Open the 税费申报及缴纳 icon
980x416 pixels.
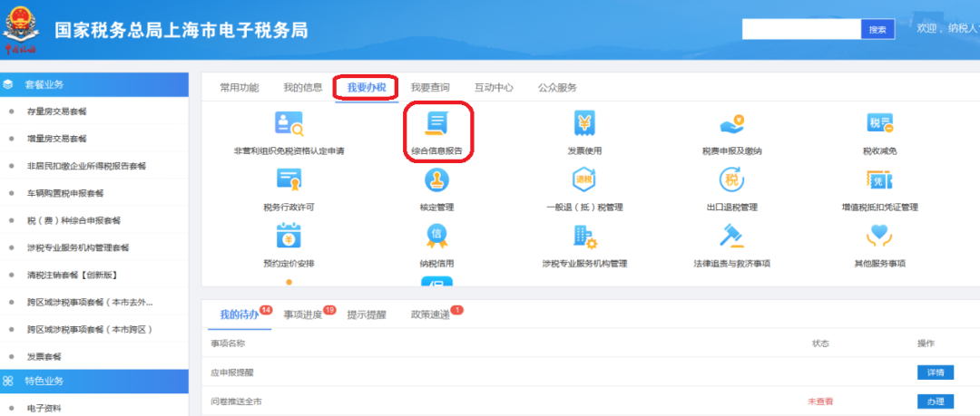[x=732, y=123]
